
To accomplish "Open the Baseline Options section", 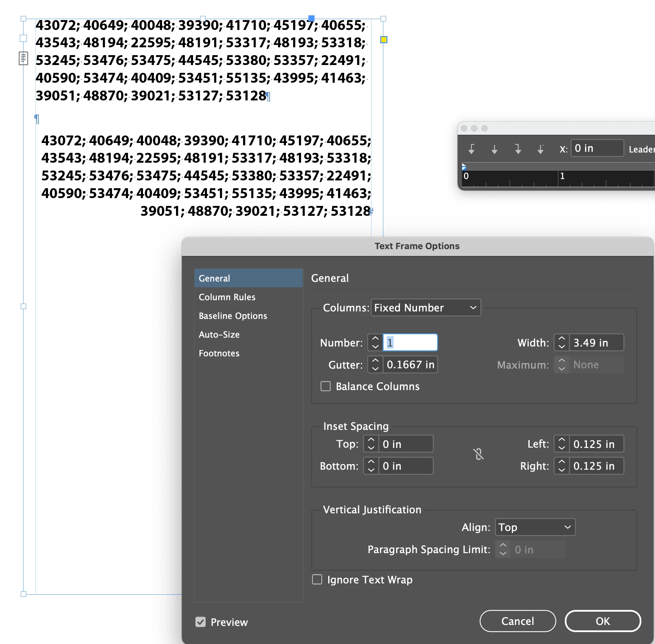I will 233,316.
